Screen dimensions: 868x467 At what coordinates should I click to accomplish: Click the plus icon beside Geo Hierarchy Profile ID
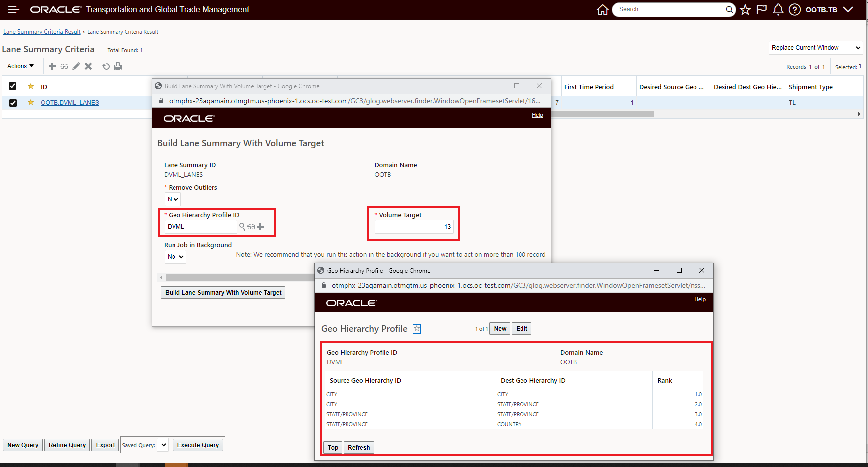point(260,227)
